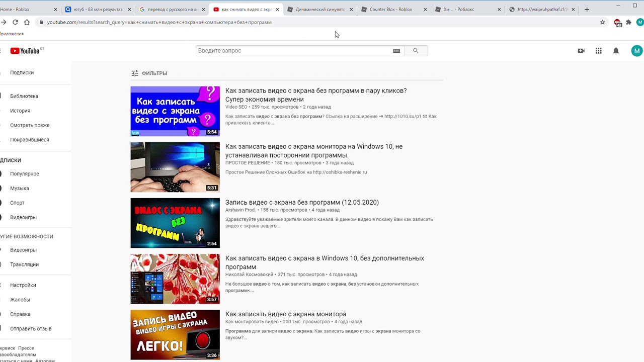644x362 pixels.
Task: Open title 'Запись видео с экрана без программ (12.05.2020)'
Action: [302, 202]
